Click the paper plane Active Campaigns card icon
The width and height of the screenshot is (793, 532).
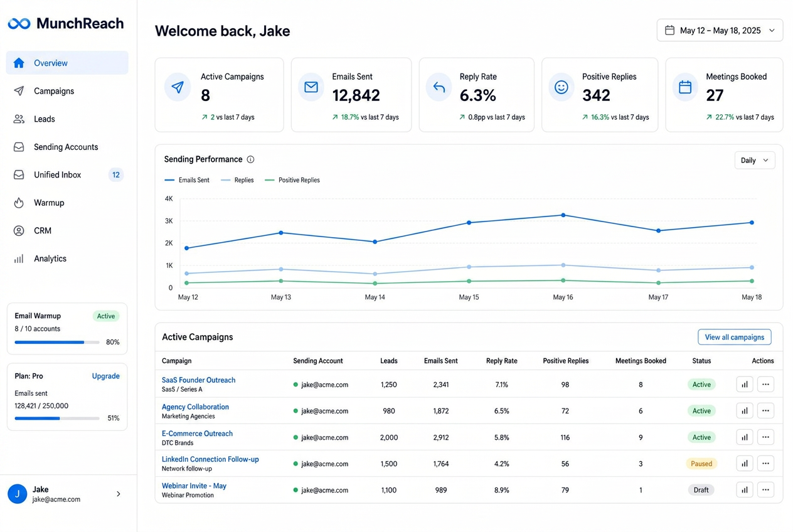click(178, 87)
